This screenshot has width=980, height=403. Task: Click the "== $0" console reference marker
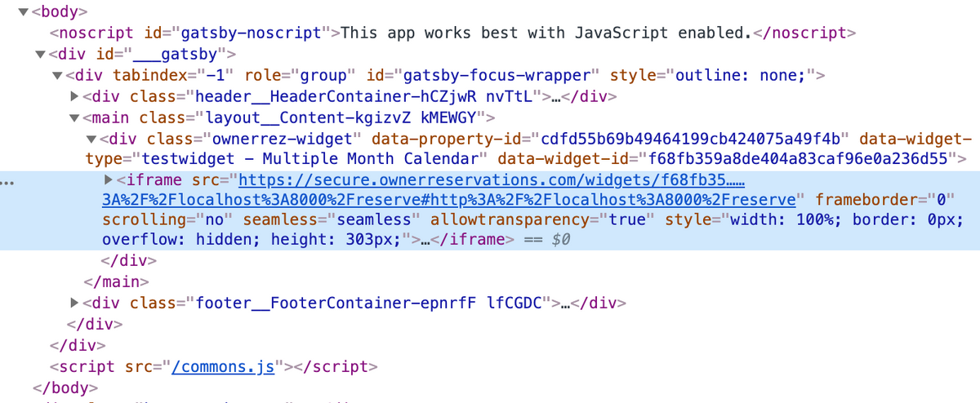click(x=546, y=241)
